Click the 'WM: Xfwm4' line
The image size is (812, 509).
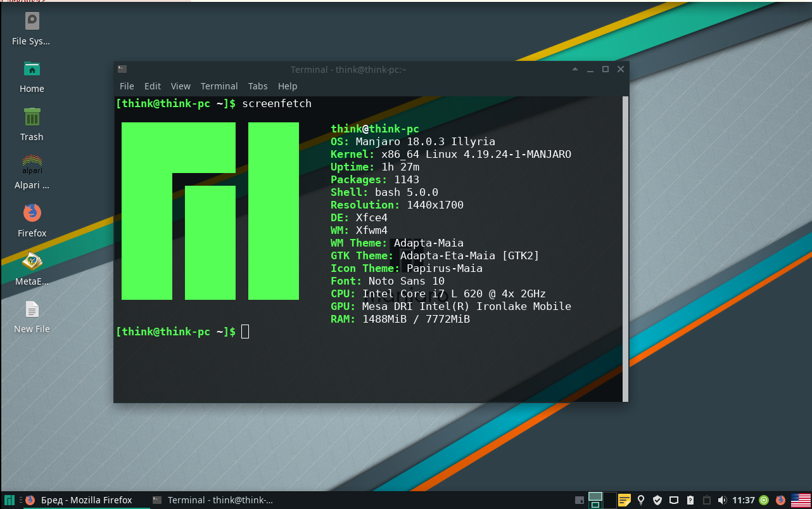tap(359, 230)
